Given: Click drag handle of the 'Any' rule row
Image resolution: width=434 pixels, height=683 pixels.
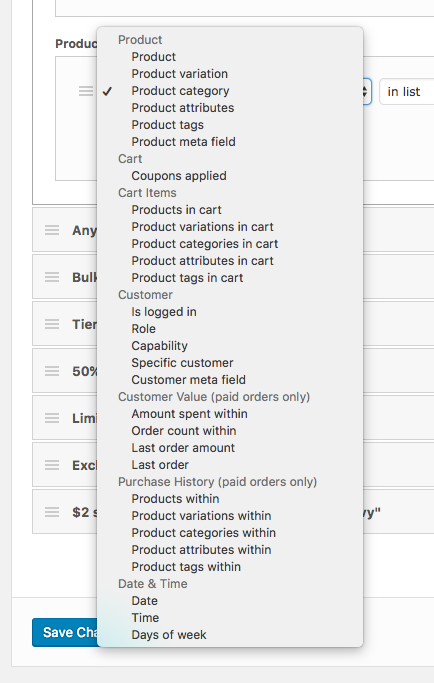Looking at the screenshot, I should pyautogui.click(x=52, y=230).
